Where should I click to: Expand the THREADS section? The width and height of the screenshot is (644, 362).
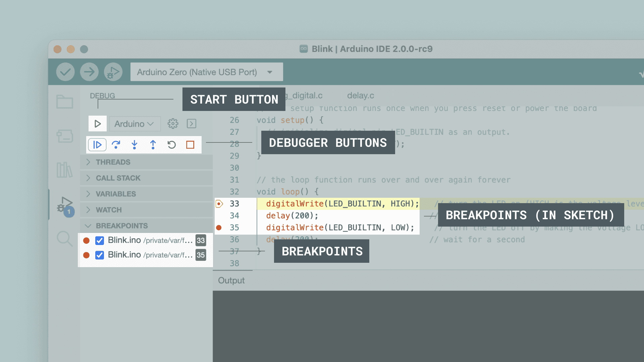pos(113,162)
